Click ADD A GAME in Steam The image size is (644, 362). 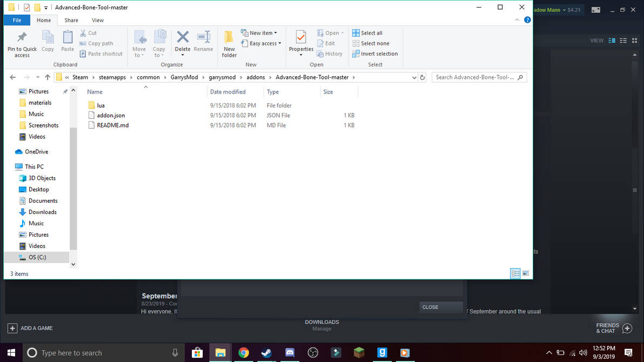click(x=30, y=329)
